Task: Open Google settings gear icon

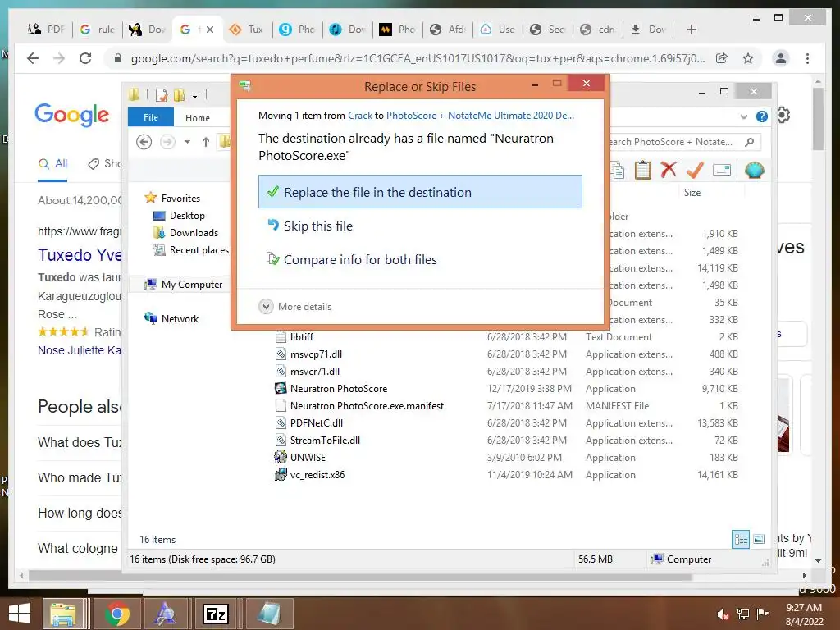Action: coord(783,115)
